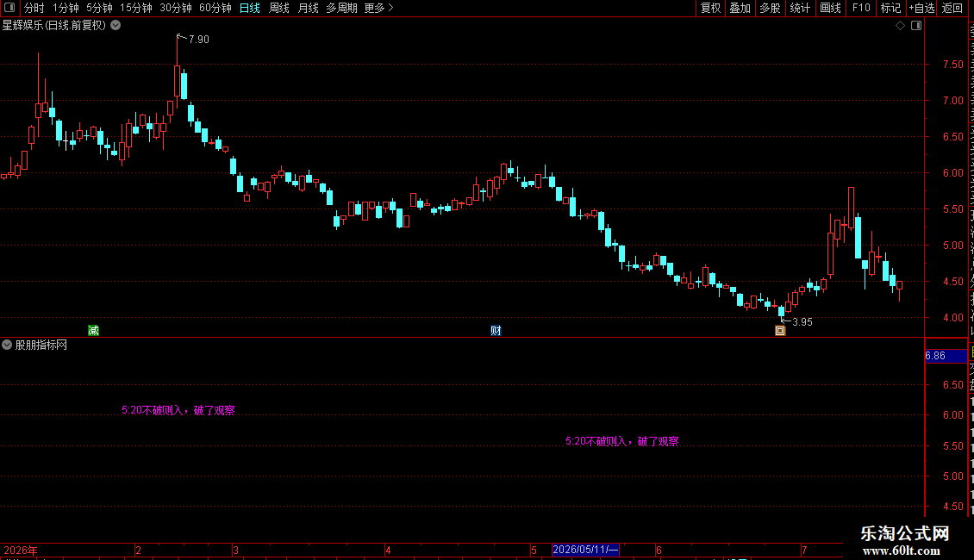Expand the 星辉娱乐 title dropdown arrow
Viewport: 974px width, 560px height.
coord(116,26)
